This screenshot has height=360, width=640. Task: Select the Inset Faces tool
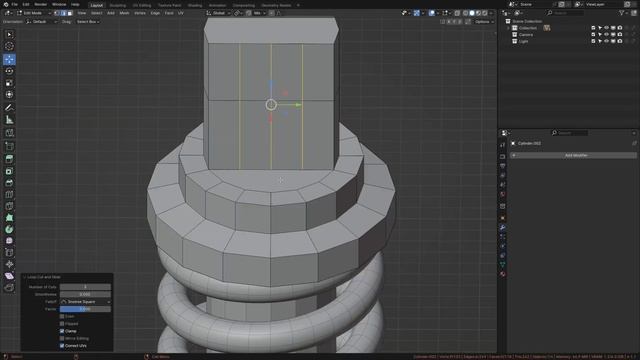[x=9, y=171]
